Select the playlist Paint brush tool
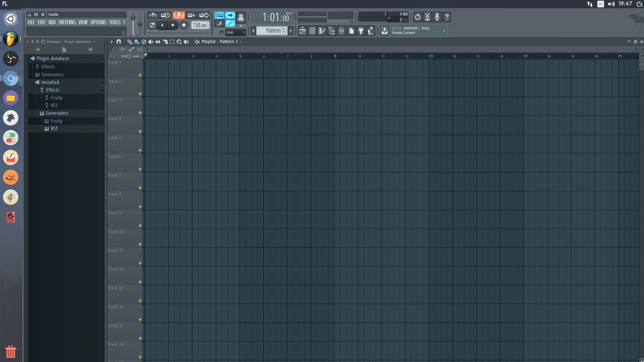The height and width of the screenshot is (362, 644). 137,42
